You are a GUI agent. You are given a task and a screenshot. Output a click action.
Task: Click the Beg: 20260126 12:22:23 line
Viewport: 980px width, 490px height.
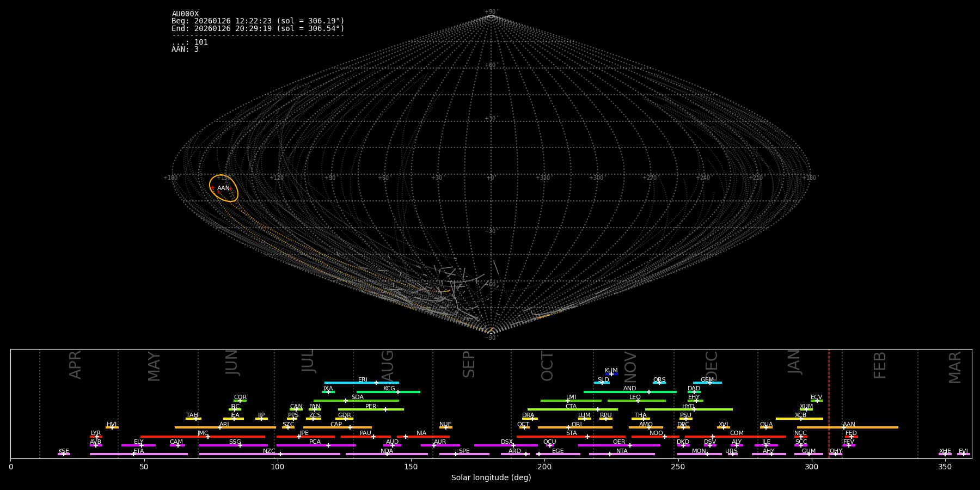[258, 21]
